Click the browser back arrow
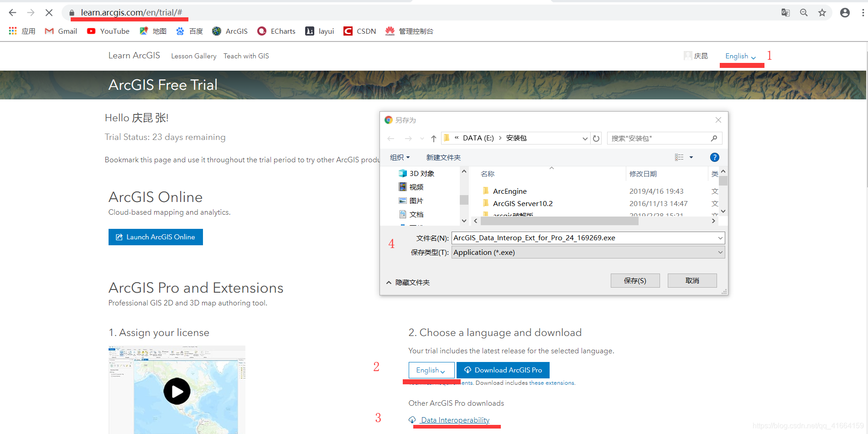Screen dimensions: 868x434 coord(13,13)
